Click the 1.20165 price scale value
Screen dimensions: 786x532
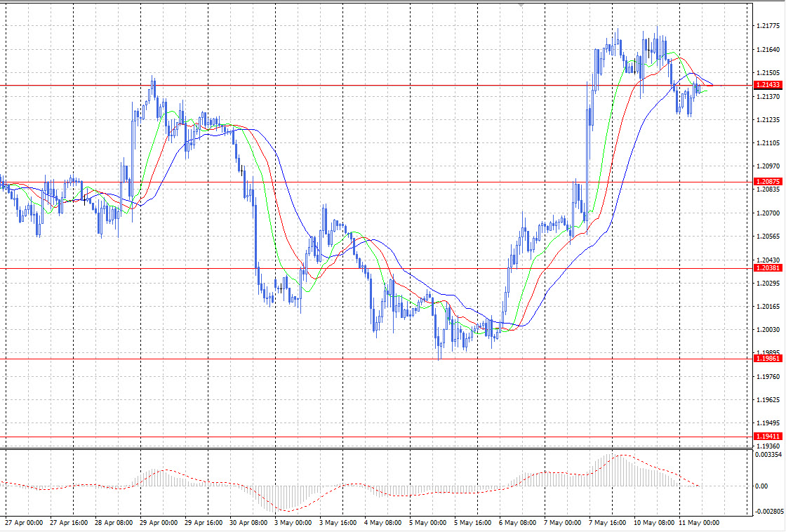point(768,307)
